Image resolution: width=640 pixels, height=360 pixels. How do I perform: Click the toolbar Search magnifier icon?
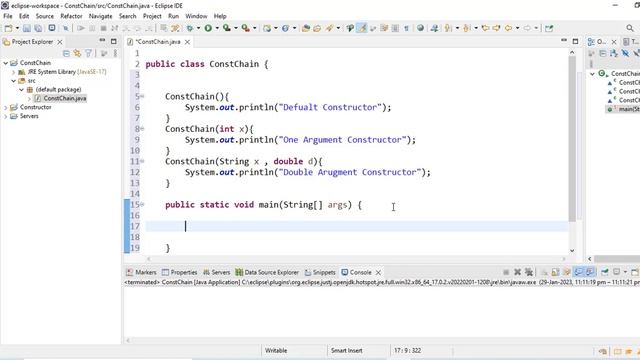click(630, 28)
